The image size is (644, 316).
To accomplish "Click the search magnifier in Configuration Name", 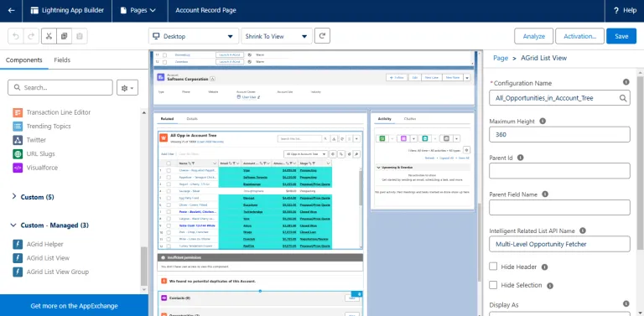I will click(623, 98).
